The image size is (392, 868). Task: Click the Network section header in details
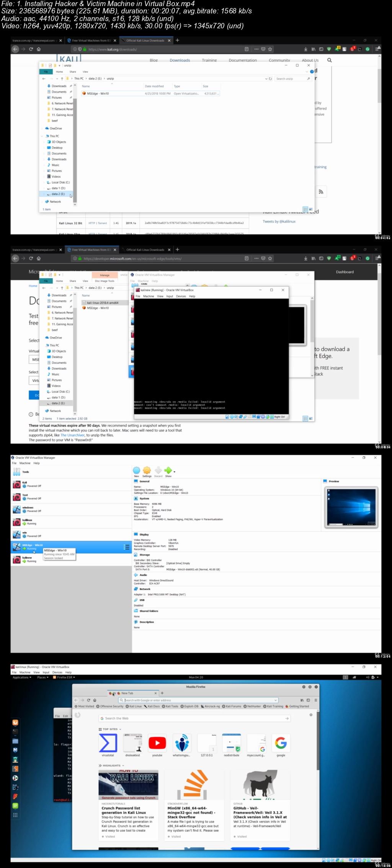click(x=145, y=589)
